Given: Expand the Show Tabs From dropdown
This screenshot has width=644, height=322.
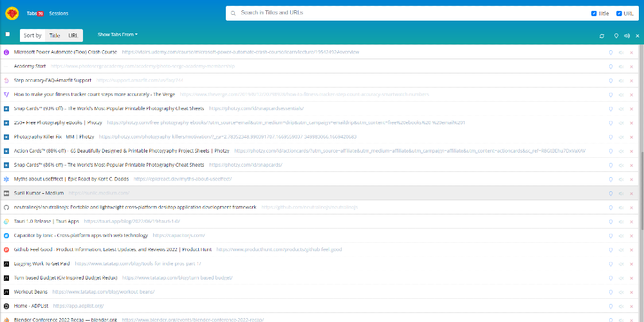Looking at the screenshot, I should point(118,35).
